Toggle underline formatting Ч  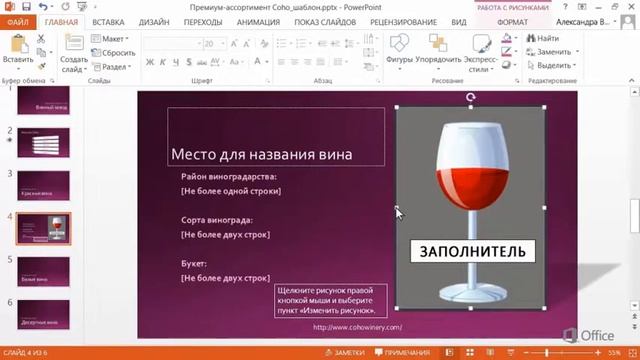click(x=176, y=62)
